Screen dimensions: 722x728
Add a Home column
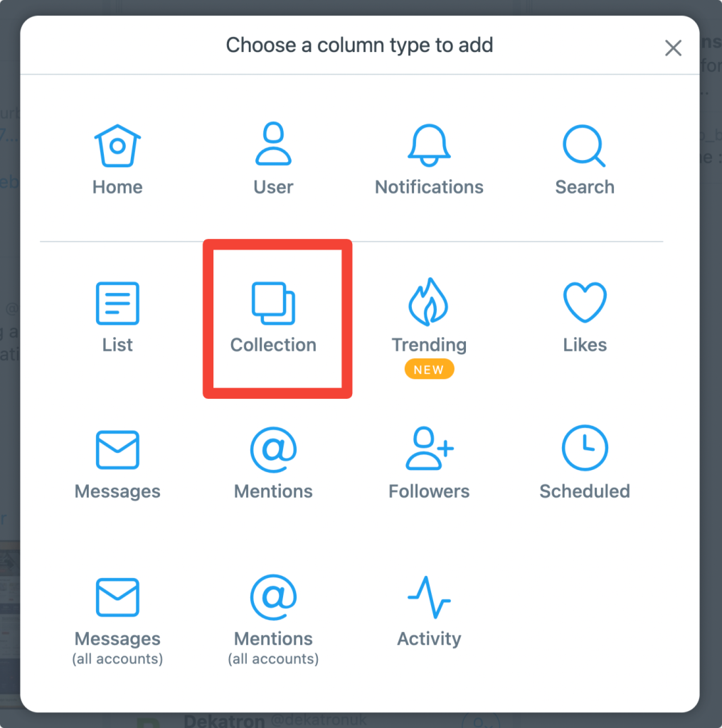point(117,156)
